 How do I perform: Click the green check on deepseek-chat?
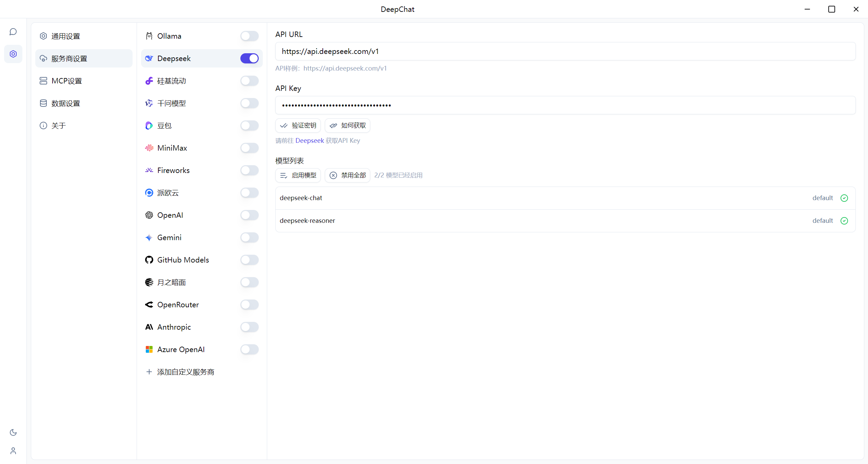(844, 198)
